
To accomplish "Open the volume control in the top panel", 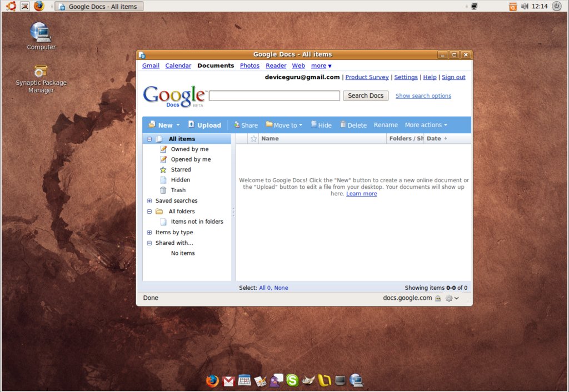I will click(x=525, y=6).
